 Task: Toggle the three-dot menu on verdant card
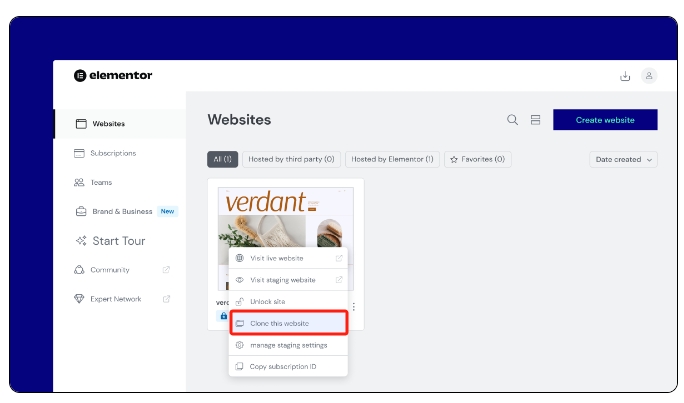[x=353, y=306]
